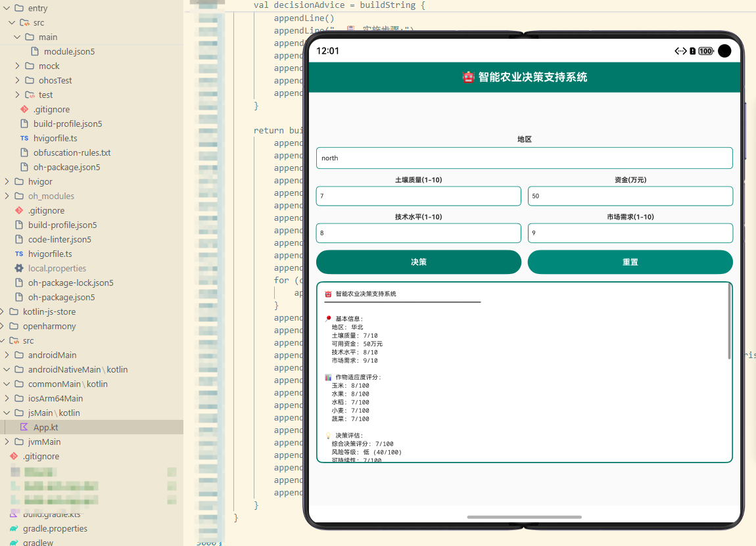Click the 作物适应度评分 section heading
Image resolution: width=756 pixels, height=546 pixels.
point(358,377)
